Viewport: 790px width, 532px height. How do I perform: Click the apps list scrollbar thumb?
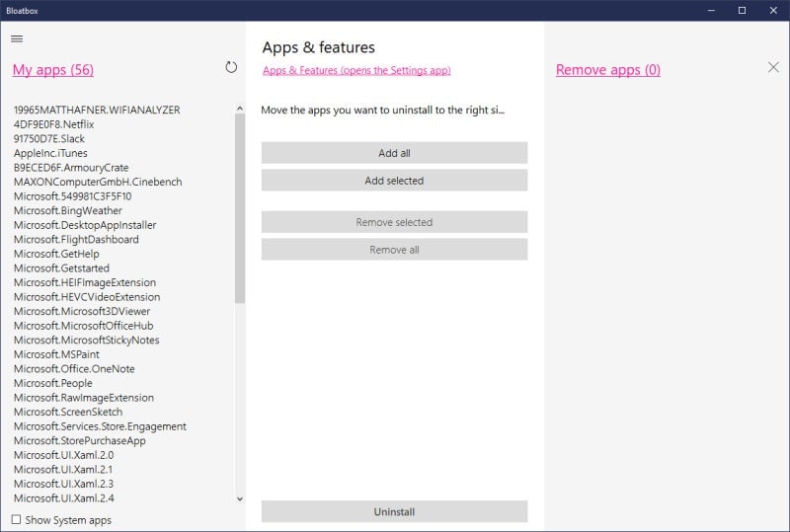click(x=240, y=207)
